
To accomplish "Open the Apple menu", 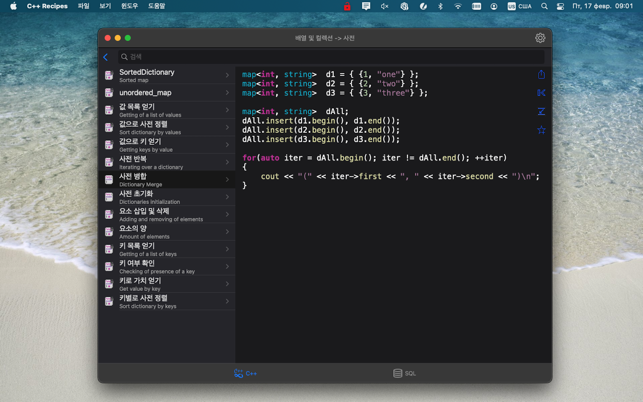I will (13, 6).
